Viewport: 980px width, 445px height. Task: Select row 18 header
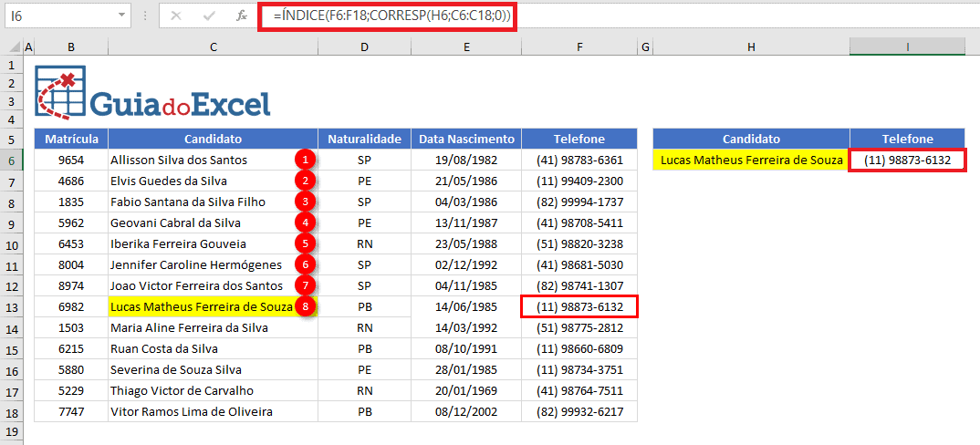(x=11, y=412)
